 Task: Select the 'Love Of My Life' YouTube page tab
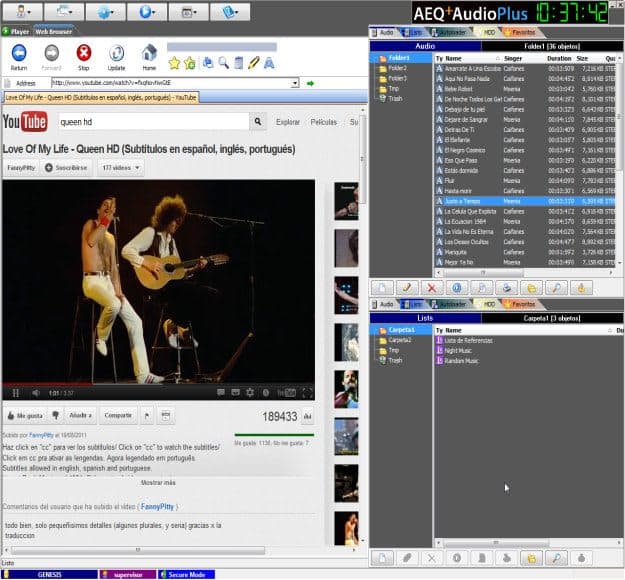click(x=101, y=98)
